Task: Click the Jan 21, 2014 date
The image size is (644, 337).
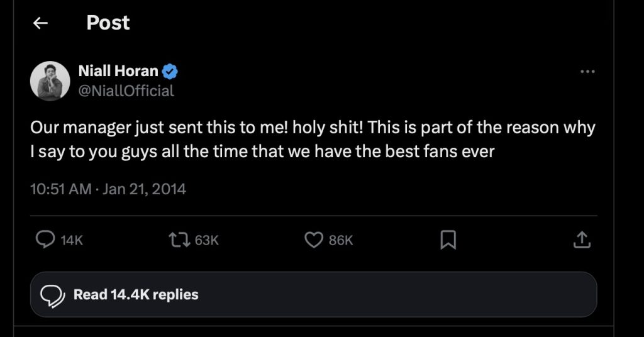Action: [144, 188]
